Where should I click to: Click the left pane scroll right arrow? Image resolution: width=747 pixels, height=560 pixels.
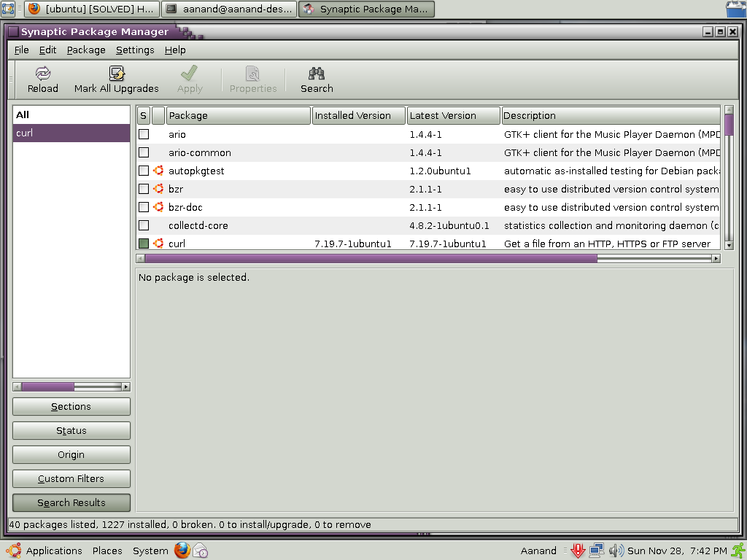125,386
